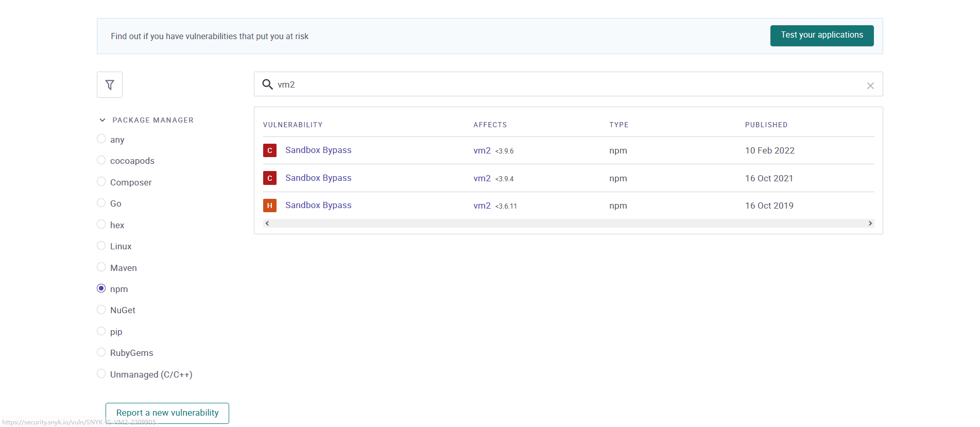Click the '<3.9.6' version text
The image size is (980, 427).
[505, 151]
